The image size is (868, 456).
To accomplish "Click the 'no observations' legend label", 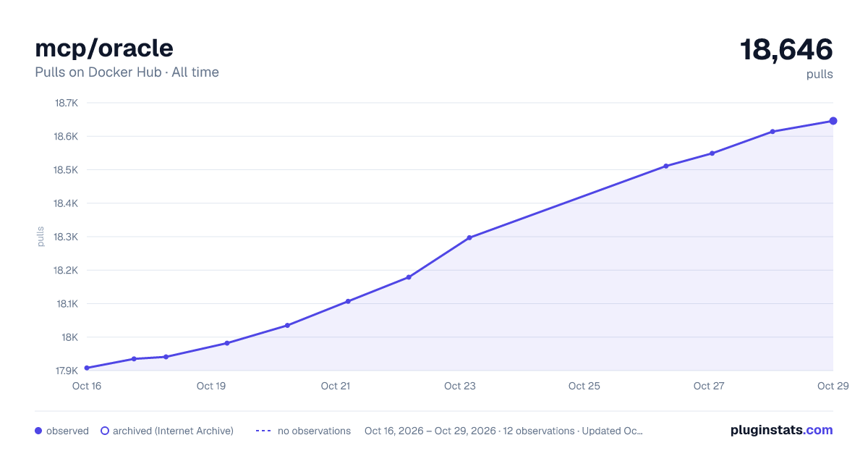I will (314, 431).
